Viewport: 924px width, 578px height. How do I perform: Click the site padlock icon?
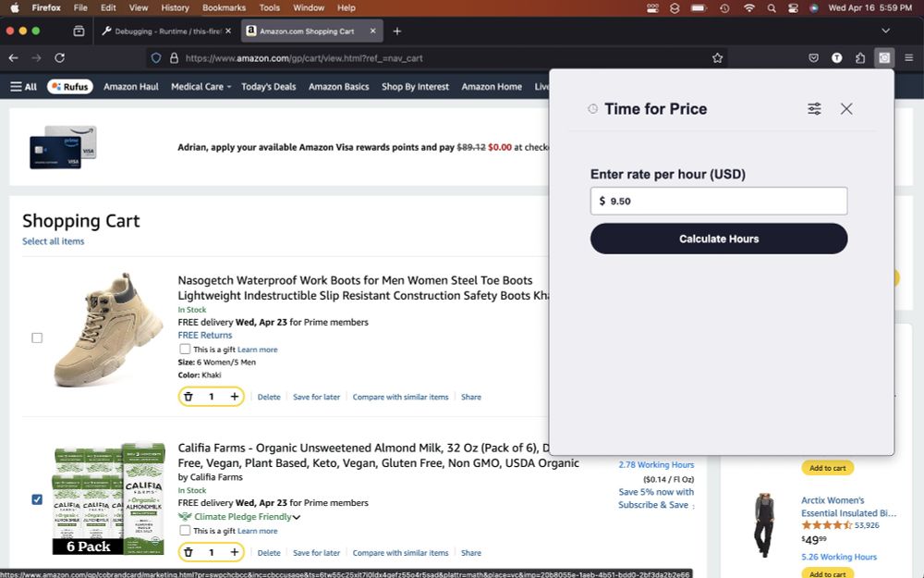coord(174,57)
